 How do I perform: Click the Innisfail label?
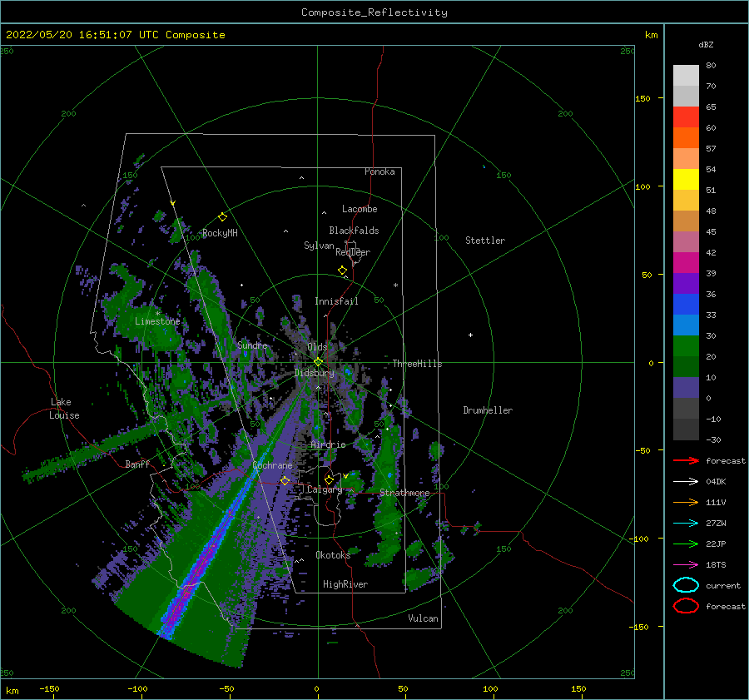click(336, 301)
